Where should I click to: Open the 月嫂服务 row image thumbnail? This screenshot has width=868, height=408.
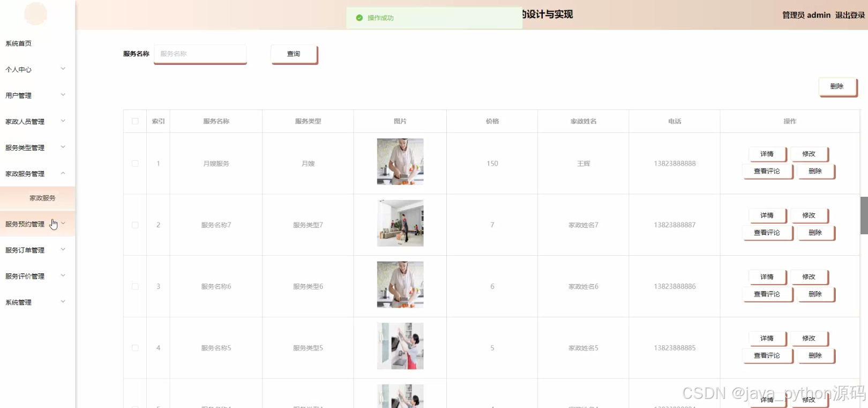point(400,161)
